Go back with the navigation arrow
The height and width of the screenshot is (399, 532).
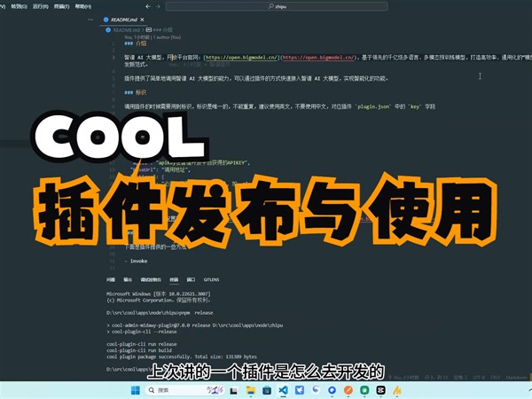148,6
